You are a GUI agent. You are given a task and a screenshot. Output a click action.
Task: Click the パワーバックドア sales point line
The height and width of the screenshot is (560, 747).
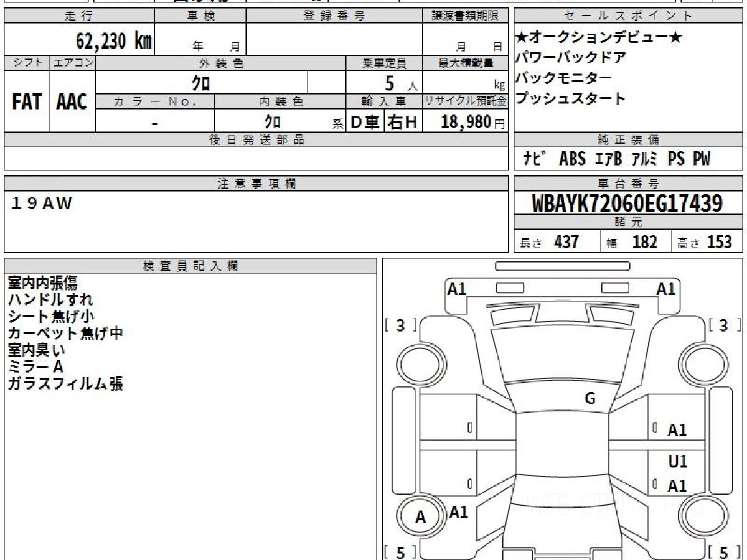click(571, 58)
